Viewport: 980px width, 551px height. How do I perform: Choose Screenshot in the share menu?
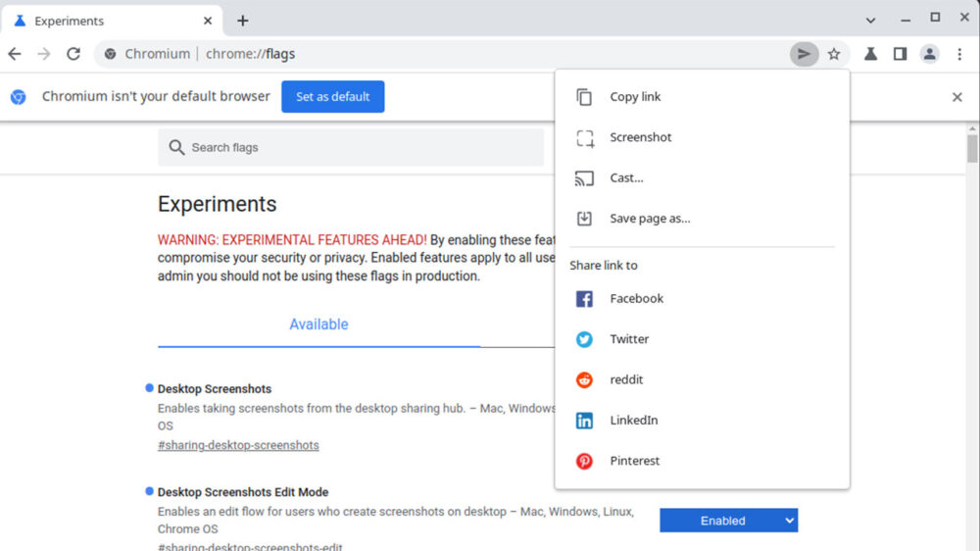[640, 137]
